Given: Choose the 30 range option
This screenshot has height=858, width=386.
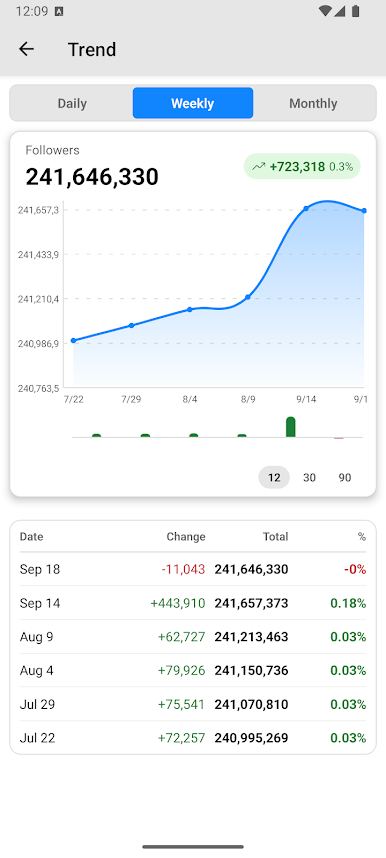Looking at the screenshot, I should coord(309,478).
